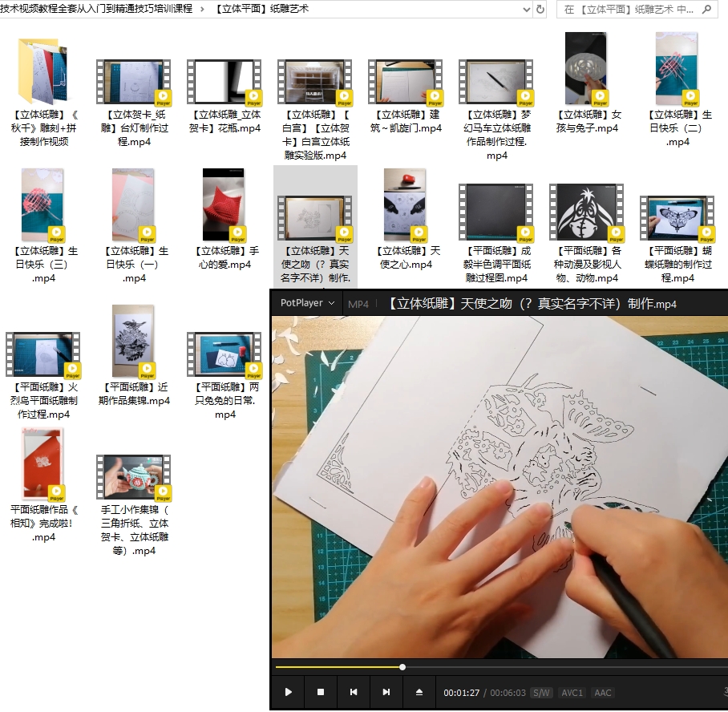
Task: Refresh the folder with the reload icon
Action: point(540,10)
